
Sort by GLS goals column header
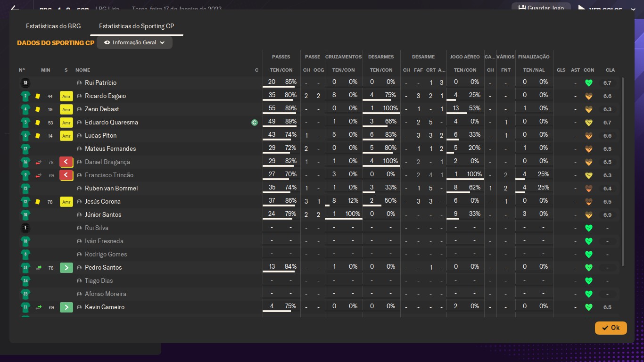point(561,70)
